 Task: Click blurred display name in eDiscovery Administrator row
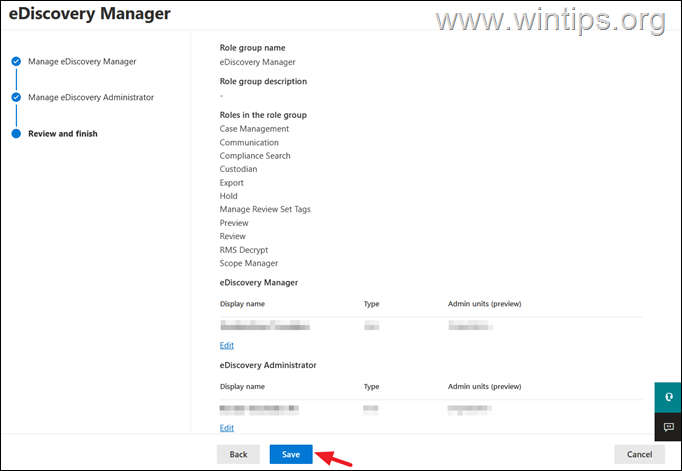pos(259,408)
